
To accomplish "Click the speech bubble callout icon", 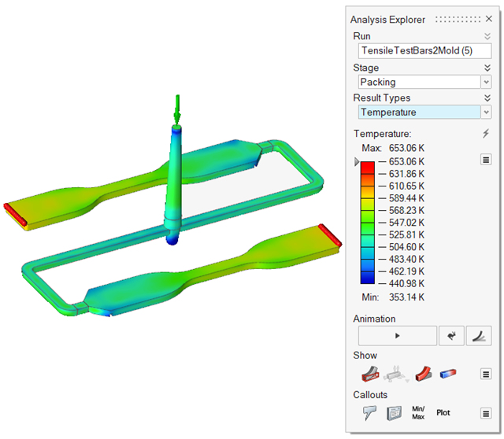I will click(x=369, y=412).
